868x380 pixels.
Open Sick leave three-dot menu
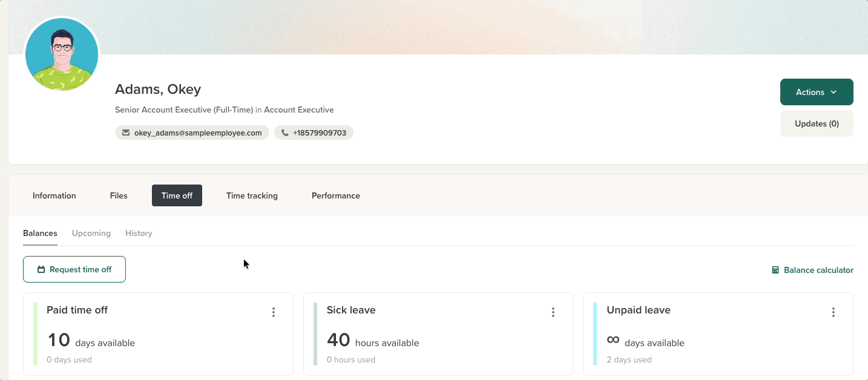(x=553, y=312)
